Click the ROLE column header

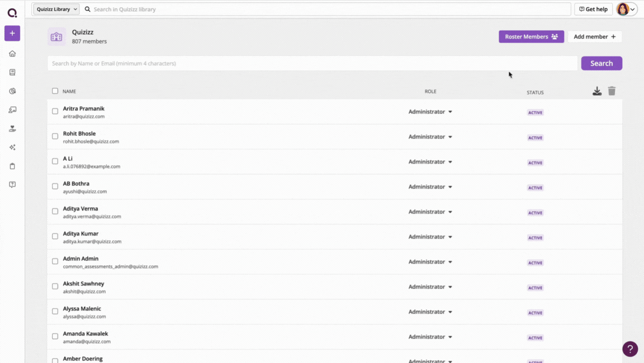coord(430,92)
